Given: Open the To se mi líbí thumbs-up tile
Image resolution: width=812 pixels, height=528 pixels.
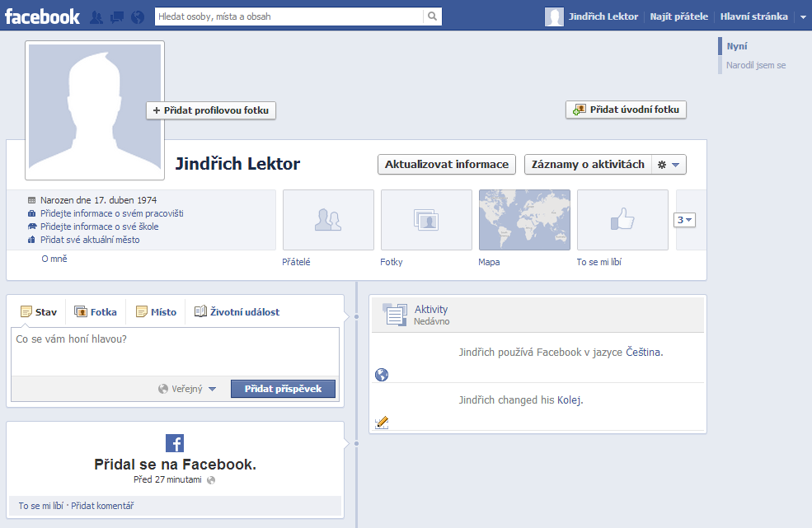Looking at the screenshot, I should click(622, 220).
